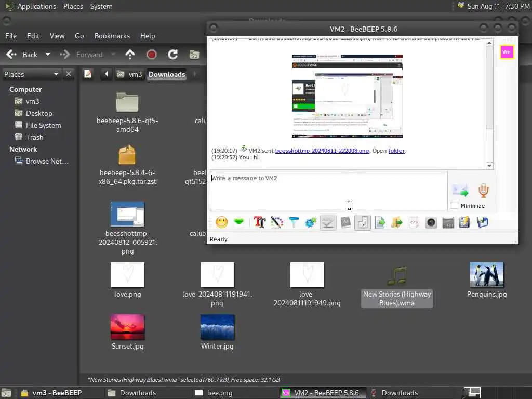Click the red Stop loading icon
The width and height of the screenshot is (532, 399).
(151, 55)
